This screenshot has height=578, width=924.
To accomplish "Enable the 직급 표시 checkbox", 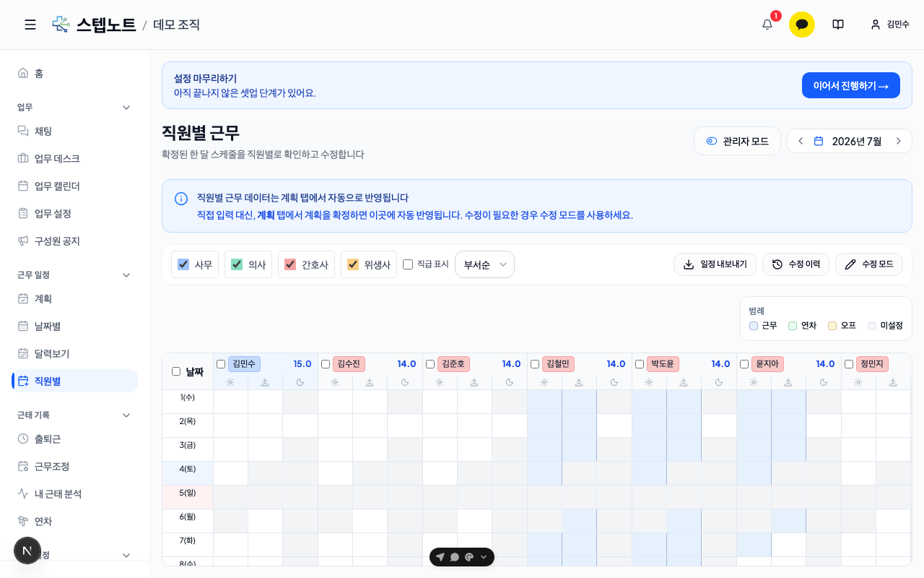I will pos(408,264).
